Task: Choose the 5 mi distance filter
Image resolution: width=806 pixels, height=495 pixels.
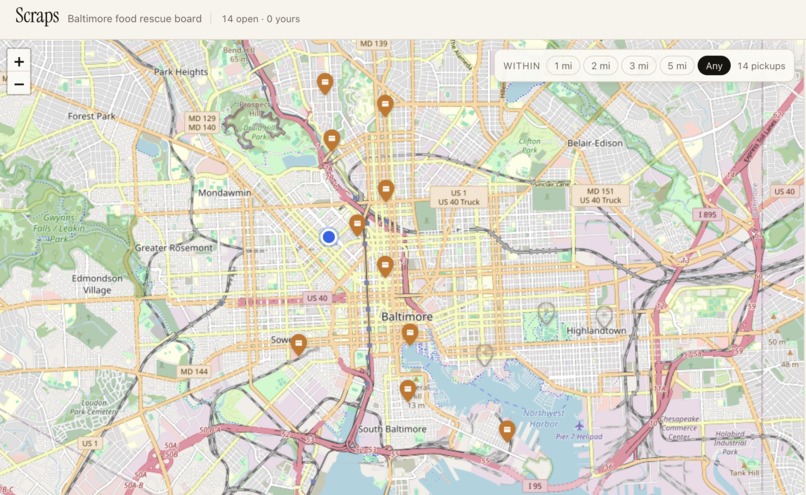Action: pyautogui.click(x=676, y=66)
